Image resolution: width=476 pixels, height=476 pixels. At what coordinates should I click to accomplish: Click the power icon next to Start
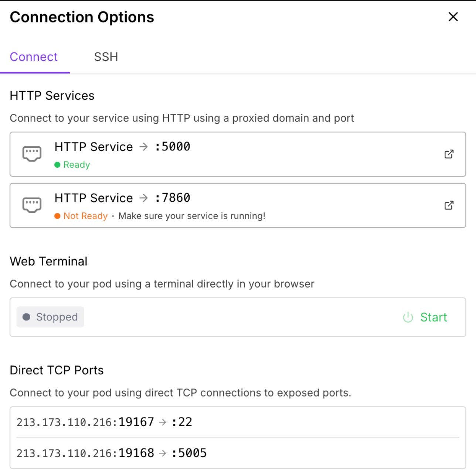point(408,317)
